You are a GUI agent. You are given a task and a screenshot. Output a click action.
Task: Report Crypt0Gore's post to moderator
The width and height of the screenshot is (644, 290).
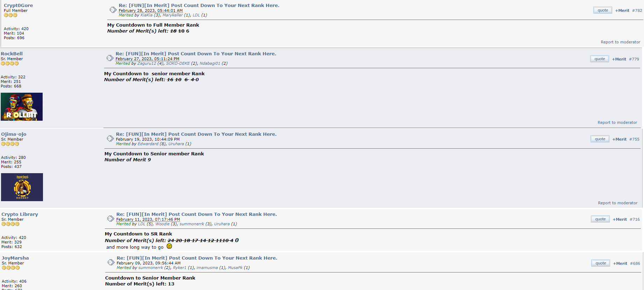[620, 42]
